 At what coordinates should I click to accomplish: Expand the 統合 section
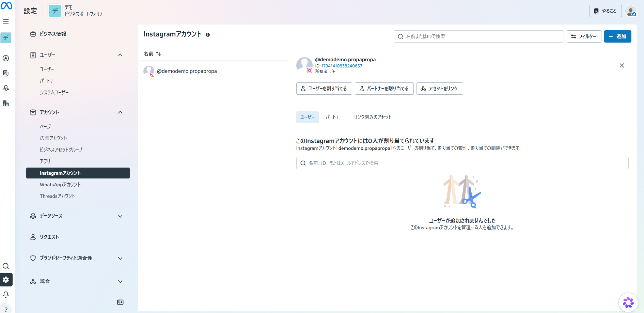[x=77, y=281]
